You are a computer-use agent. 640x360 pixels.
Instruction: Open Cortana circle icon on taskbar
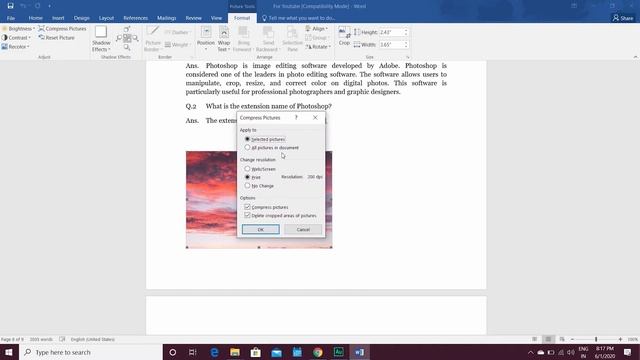tap(173, 352)
